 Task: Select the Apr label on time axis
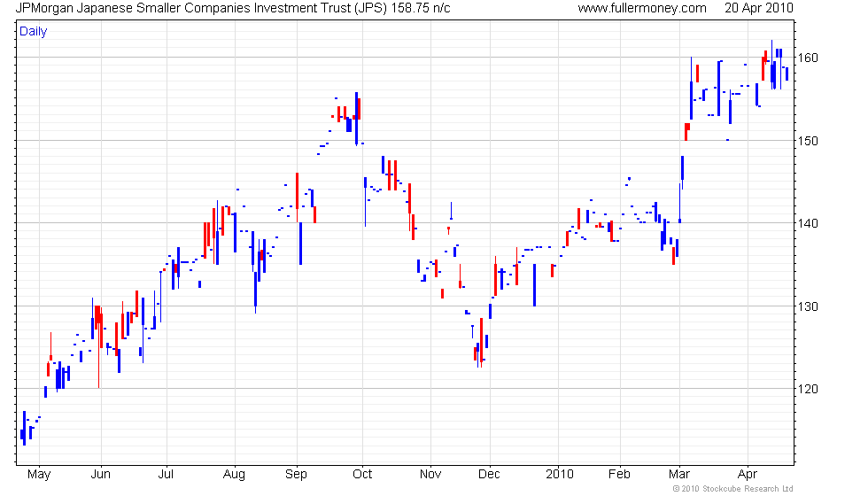click(748, 475)
